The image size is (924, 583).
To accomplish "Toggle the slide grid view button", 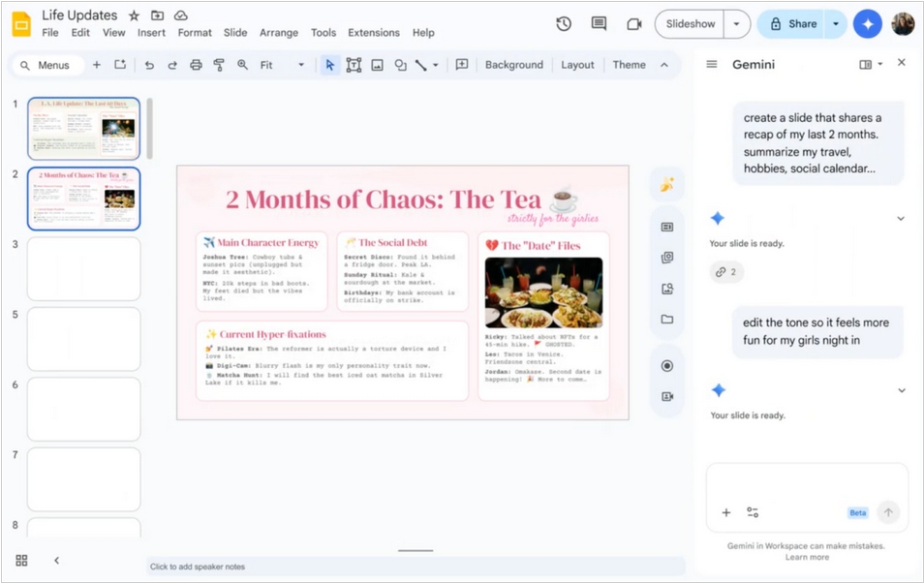I will [x=21, y=560].
